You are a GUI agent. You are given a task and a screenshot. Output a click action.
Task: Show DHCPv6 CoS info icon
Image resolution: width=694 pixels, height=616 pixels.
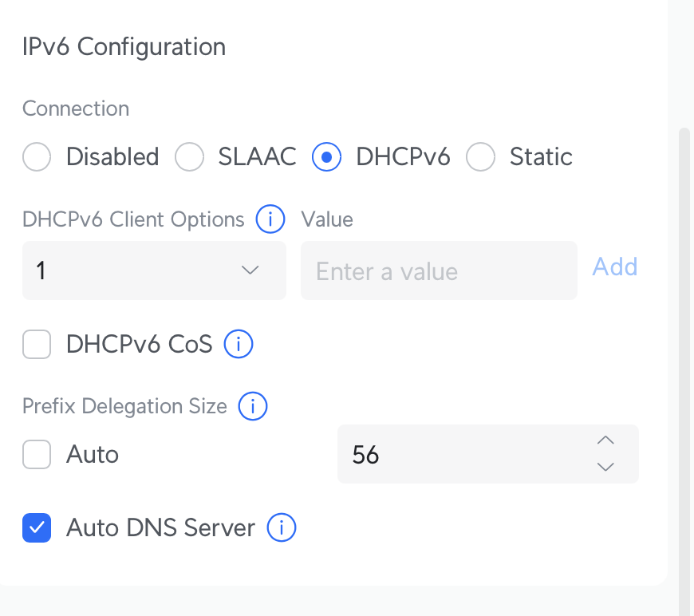click(x=239, y=344)
